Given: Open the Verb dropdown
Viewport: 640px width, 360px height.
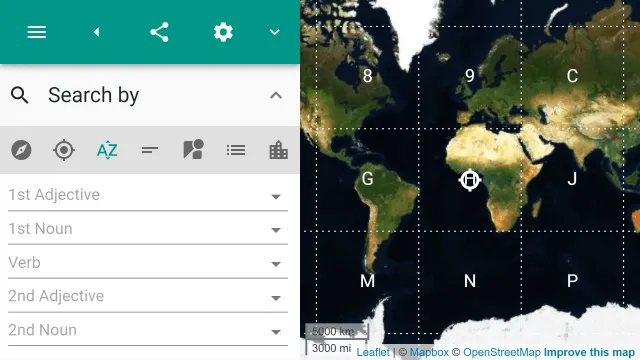Looking at the screenshot, I should [148, 263].
